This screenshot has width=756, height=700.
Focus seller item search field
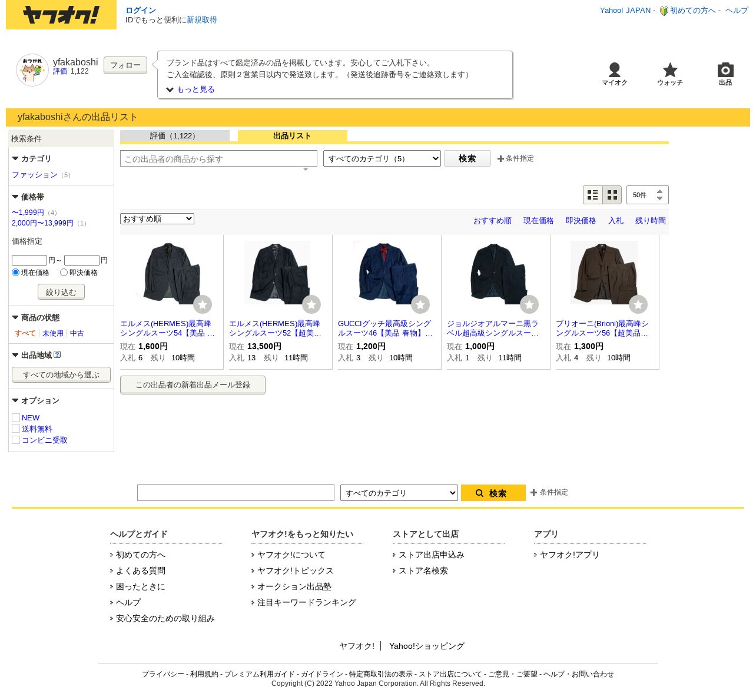tap(218, 158)
